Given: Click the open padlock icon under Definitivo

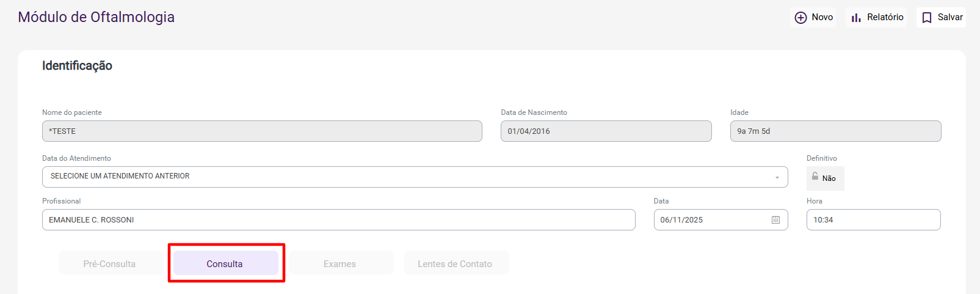Looking at the screenshot, I should point(815,176).
